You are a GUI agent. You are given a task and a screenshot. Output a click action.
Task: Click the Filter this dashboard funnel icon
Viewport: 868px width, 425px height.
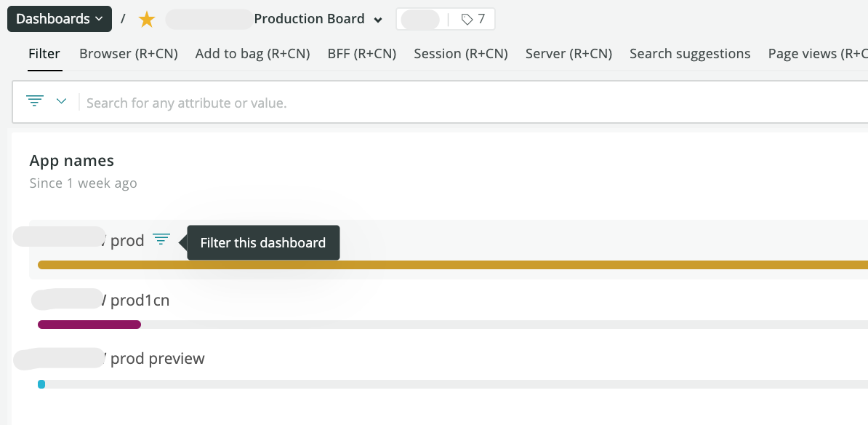(x=161, y=239)
